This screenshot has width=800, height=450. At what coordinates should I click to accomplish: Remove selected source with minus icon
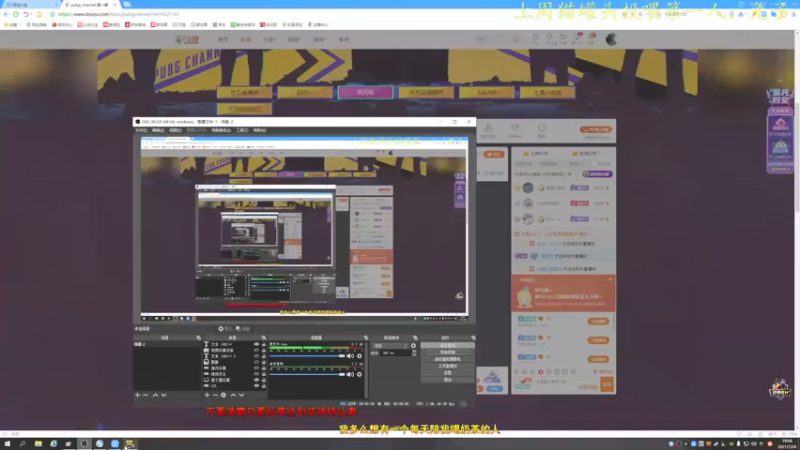point(215,395)
